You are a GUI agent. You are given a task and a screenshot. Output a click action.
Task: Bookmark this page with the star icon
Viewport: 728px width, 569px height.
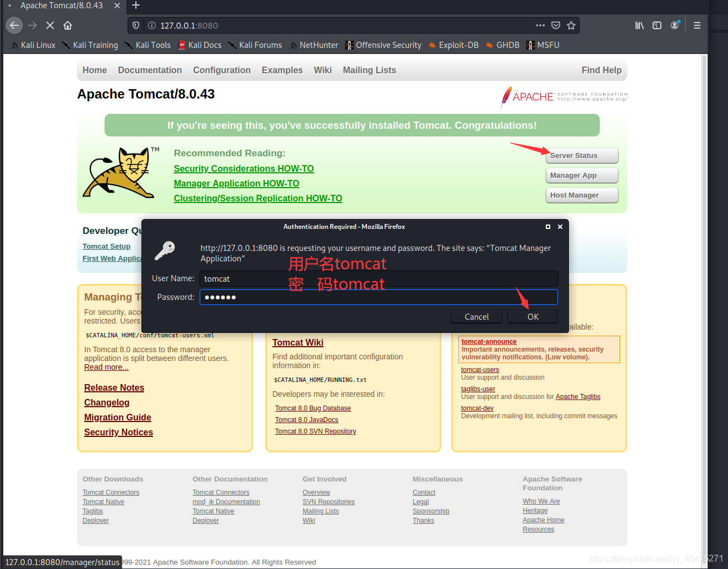tap(571, 25)
